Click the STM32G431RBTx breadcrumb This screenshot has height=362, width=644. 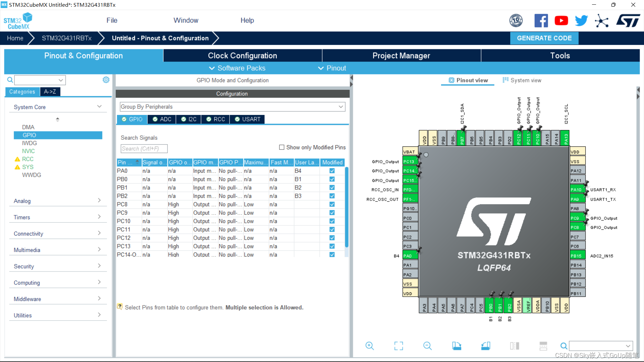pyautogui.click(x=67, y=38)
